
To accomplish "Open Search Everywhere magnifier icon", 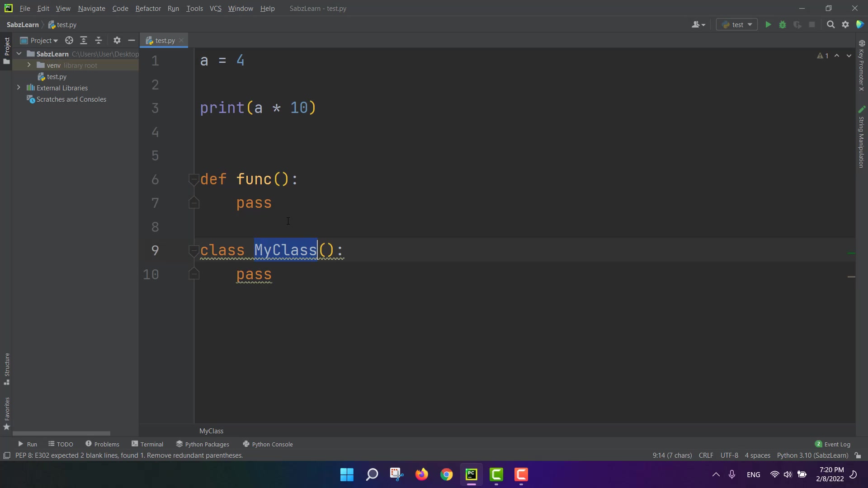I will [x=830, y=25].
